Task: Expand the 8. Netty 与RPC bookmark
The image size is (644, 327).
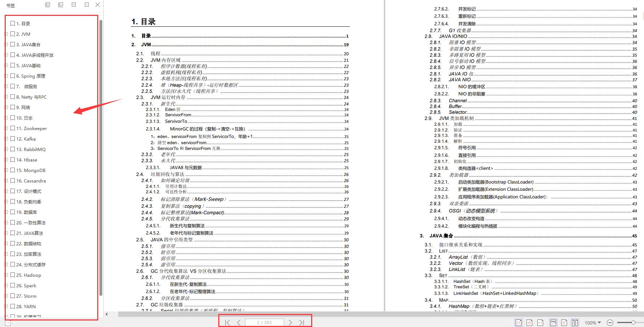Action: (x=6, y=97)
